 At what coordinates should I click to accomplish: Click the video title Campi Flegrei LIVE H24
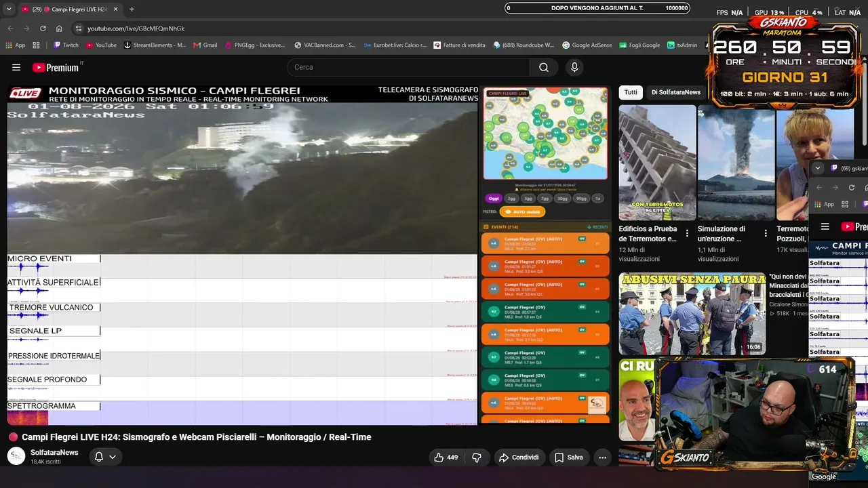[x=196, y=437]
